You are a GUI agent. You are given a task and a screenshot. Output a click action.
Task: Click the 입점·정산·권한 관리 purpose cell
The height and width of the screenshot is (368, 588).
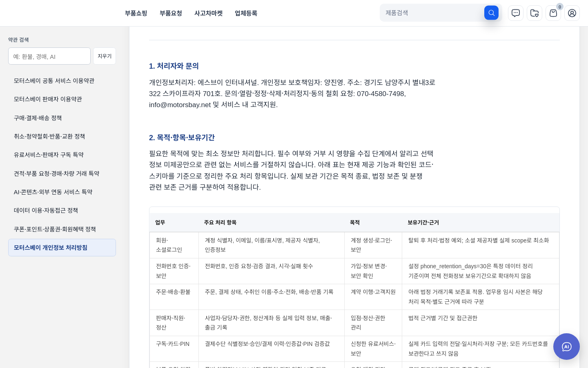point(373,323)
